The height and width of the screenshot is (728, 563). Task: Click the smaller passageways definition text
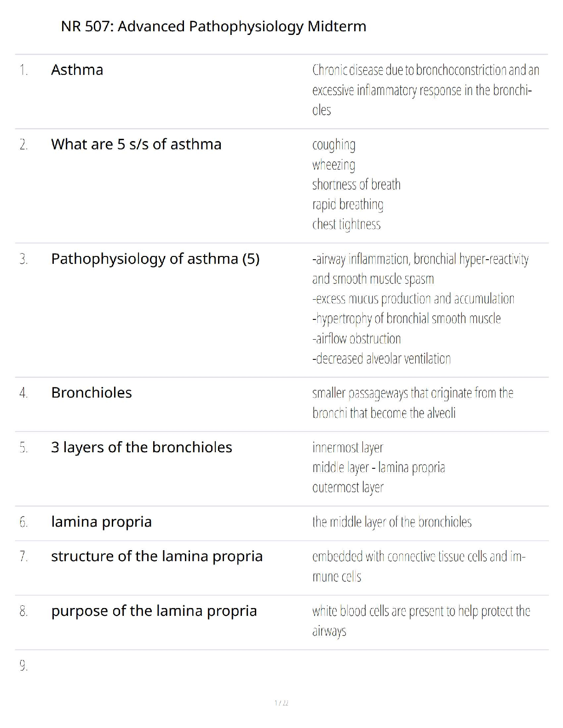[x=412, y=403]
